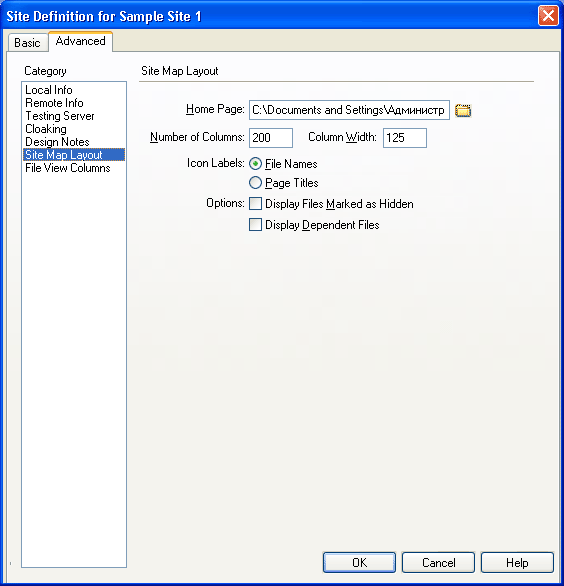Select File View Columns in the list
The image size is (564, 586).
(x=68, y=168)
